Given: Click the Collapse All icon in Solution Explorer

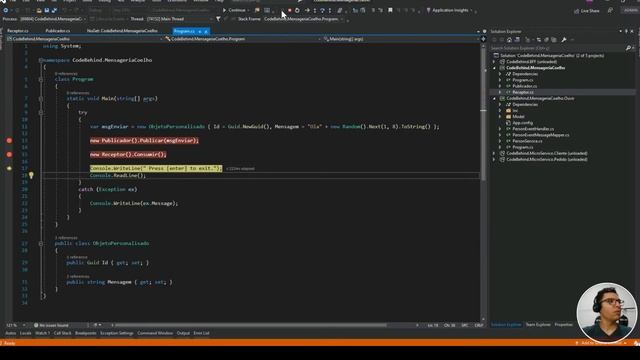Looking at the screenshot, I should (546, 40).
